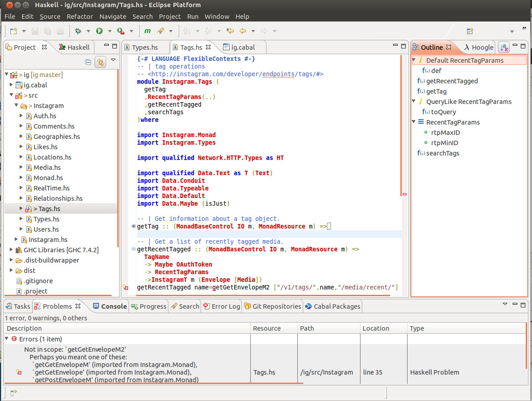Image resolution: width=532 pixels, height=401 pixels.
Task: Open the dropdown beside Debug icon
Action: pyautogui.click(x=88, y=31)
